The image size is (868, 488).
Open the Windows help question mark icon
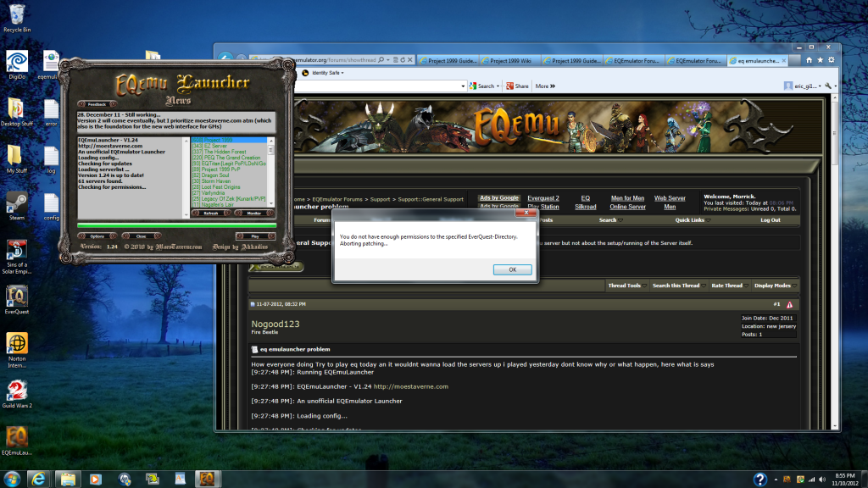(760, 480)
